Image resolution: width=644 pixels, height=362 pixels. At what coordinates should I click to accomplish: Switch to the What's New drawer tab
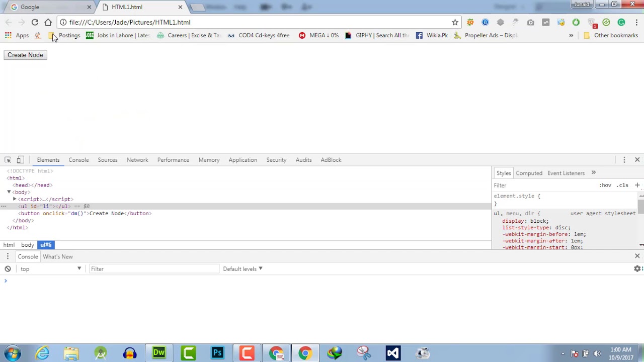click(58, 256)
